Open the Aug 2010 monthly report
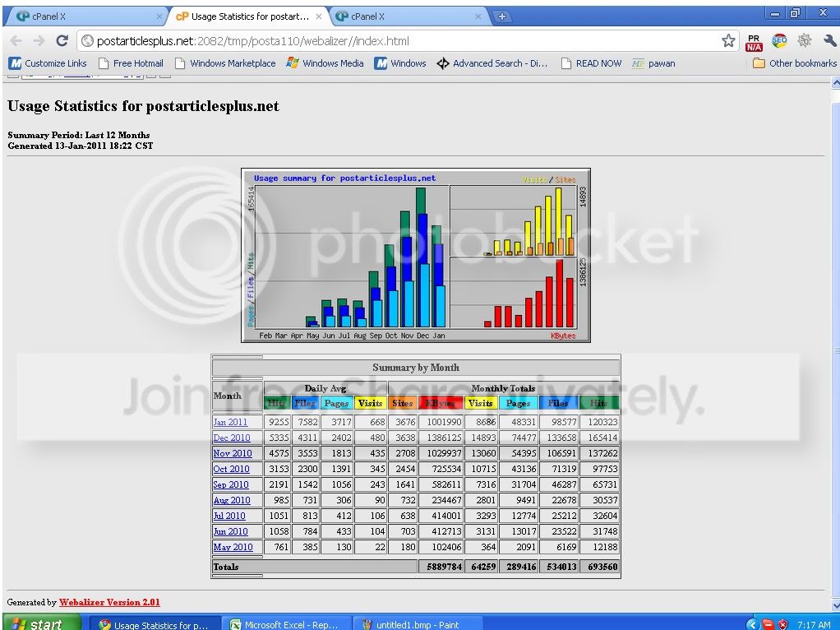Screen dimensions: 840x630 (x=232, y=500)
